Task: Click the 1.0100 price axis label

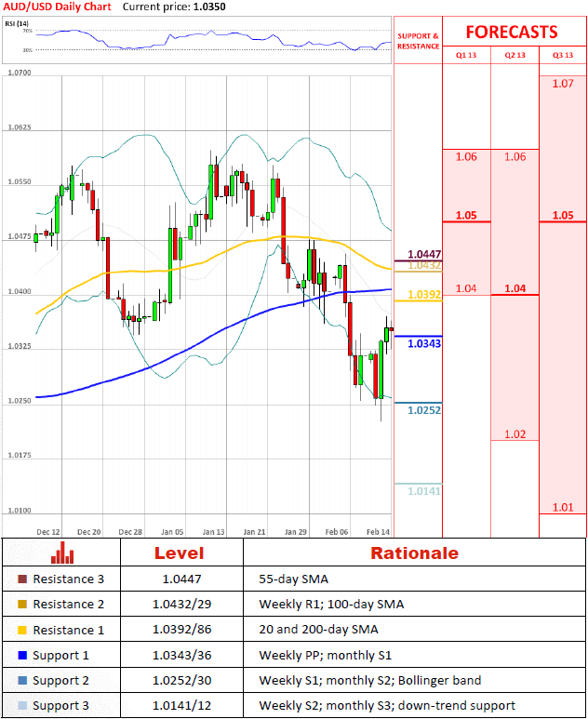Action: [20, 510]
